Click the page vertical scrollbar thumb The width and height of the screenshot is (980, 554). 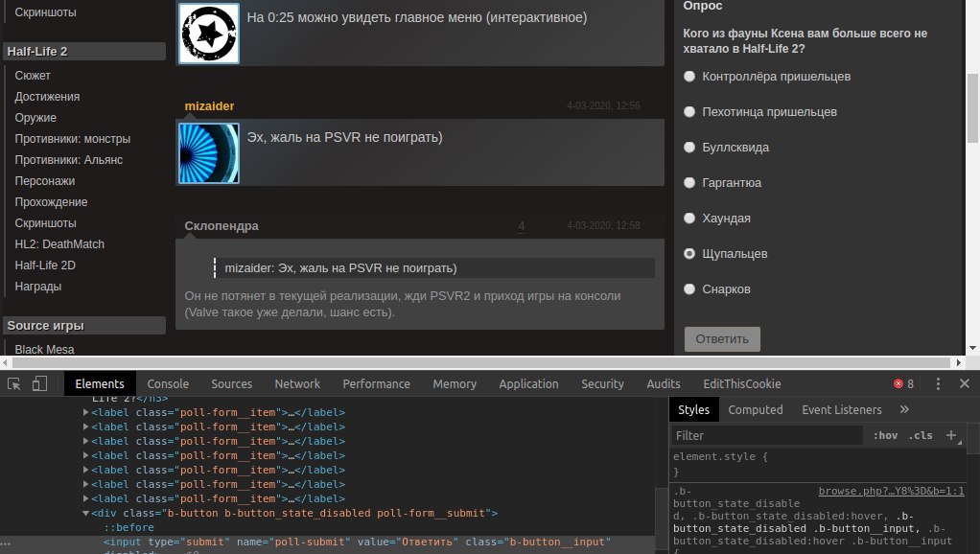pos(972,108)
